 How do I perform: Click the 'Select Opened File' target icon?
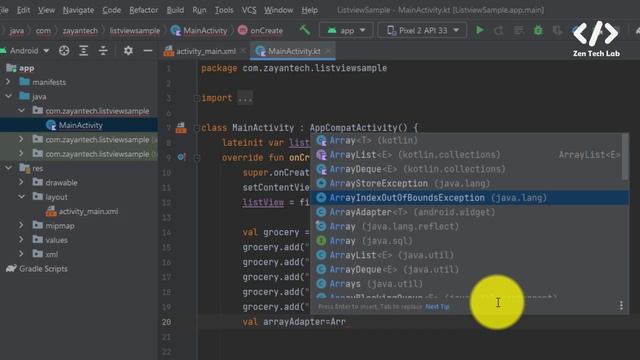click(64, 51)
